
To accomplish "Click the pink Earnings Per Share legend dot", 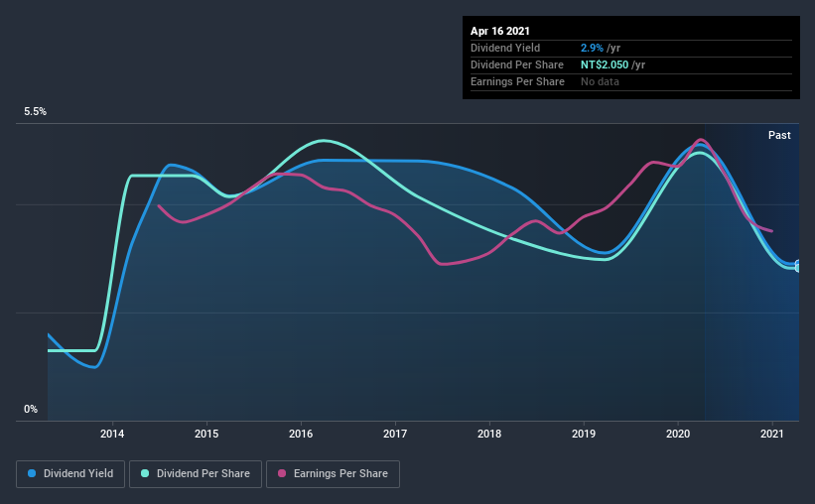I will [282, 473].
